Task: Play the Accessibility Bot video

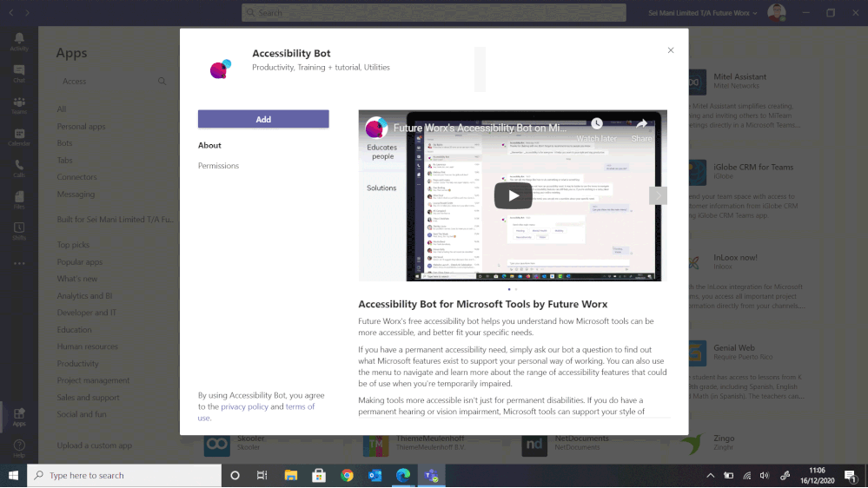Action: [514, 195]
